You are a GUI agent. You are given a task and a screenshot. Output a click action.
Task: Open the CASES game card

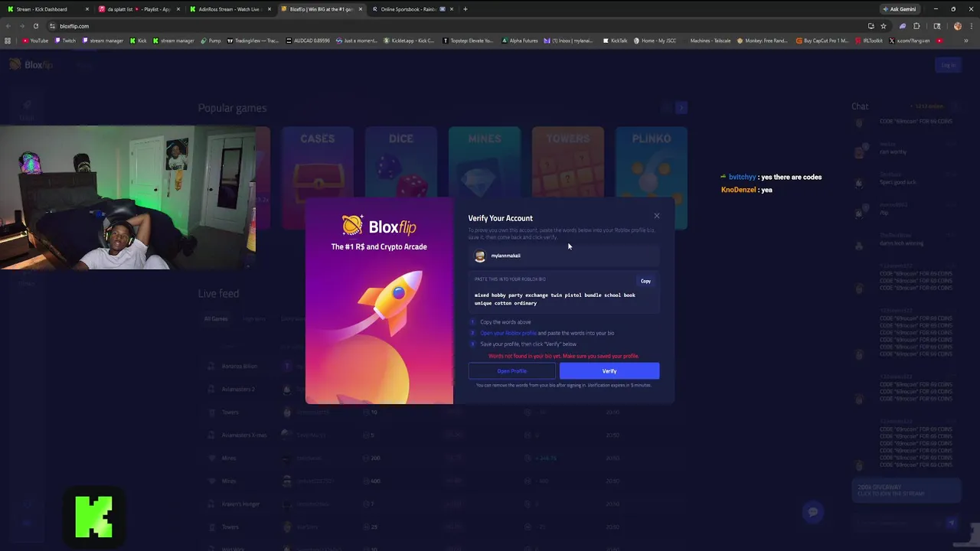tap(318, 178)
